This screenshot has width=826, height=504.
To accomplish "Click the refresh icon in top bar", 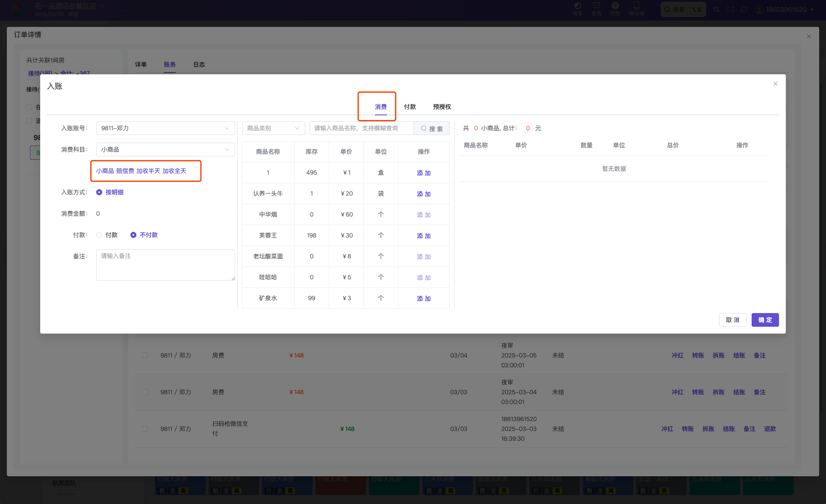I will coord(744,9).
